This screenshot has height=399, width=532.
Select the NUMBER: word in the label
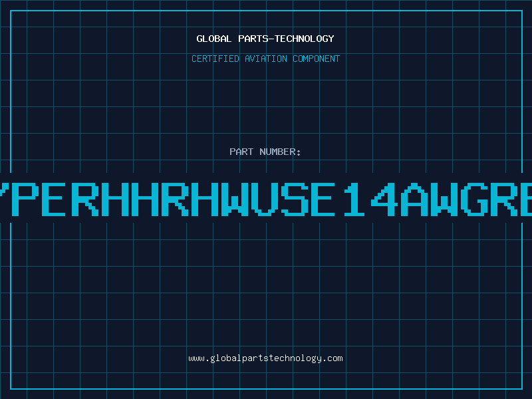pos(280,152)
